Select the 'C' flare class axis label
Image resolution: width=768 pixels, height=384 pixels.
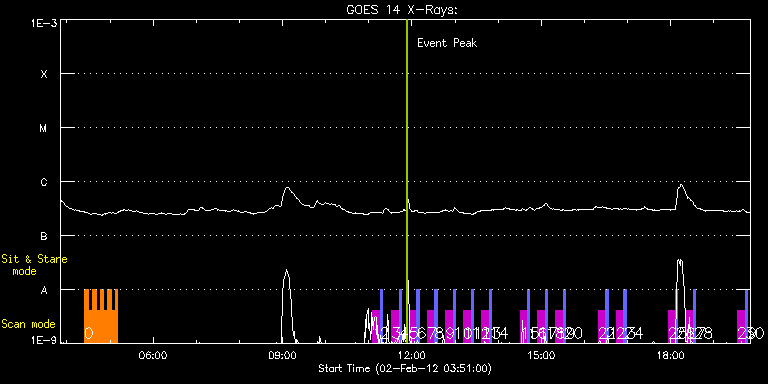point(44,182)
